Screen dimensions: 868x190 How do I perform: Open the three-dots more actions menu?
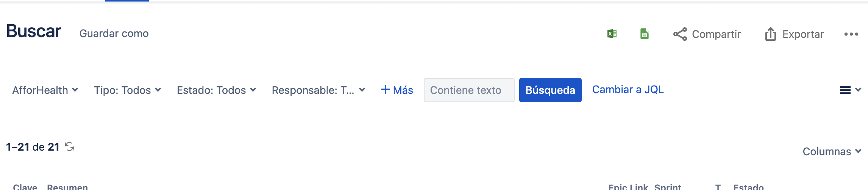point(851,34)
